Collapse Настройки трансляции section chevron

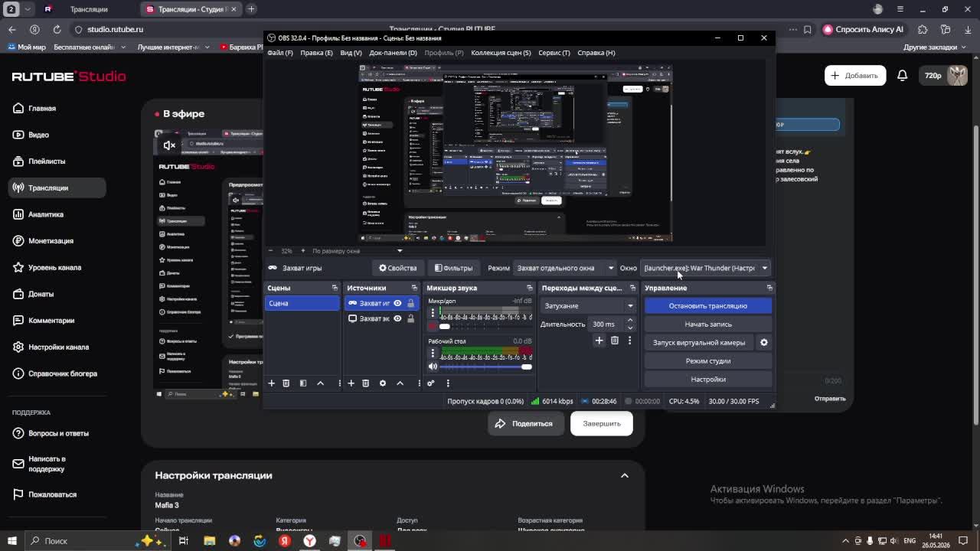coord(624,475)
